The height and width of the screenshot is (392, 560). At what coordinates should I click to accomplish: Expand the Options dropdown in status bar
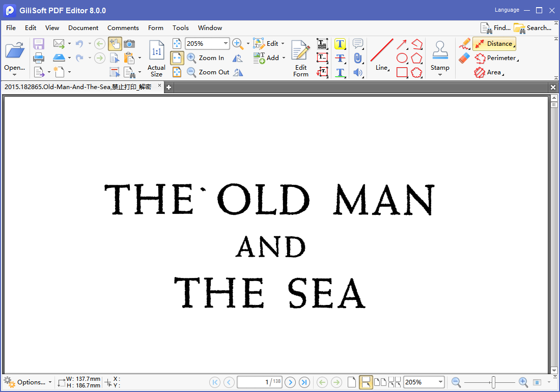[x=50, y=382]
